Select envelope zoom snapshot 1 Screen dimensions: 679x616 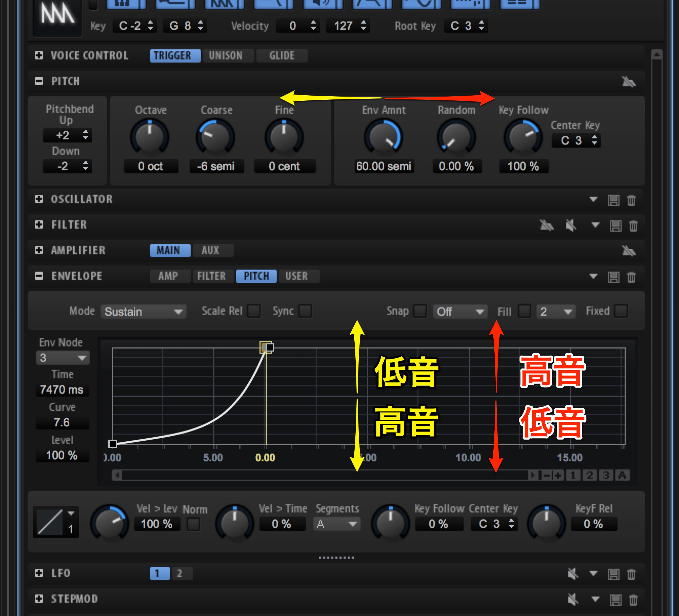(573, 475)
